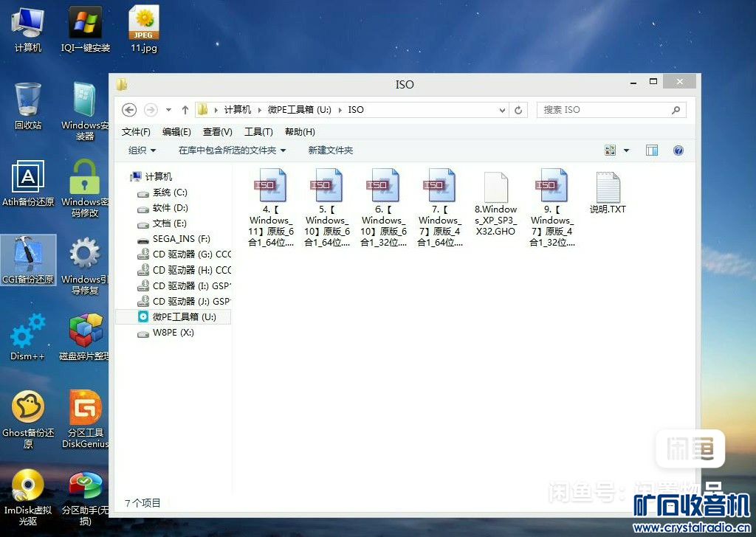Open the 文件(F) menu
Screen dimensions: 756x537
click(x=136, y=131)
